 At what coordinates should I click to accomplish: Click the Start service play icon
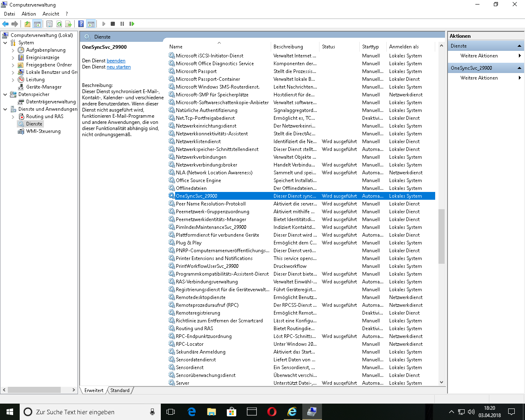(x=104, y=24)
